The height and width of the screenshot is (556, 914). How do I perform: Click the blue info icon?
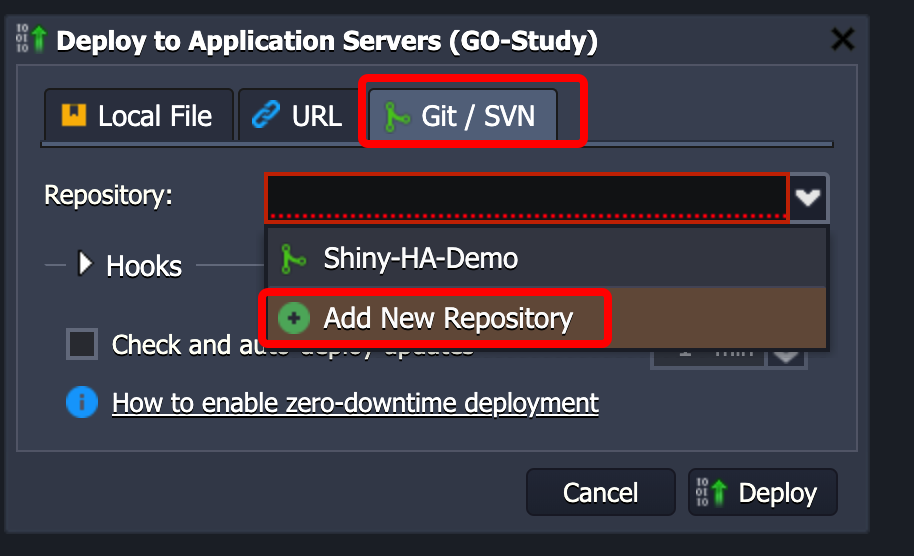[x=82, y=403]
